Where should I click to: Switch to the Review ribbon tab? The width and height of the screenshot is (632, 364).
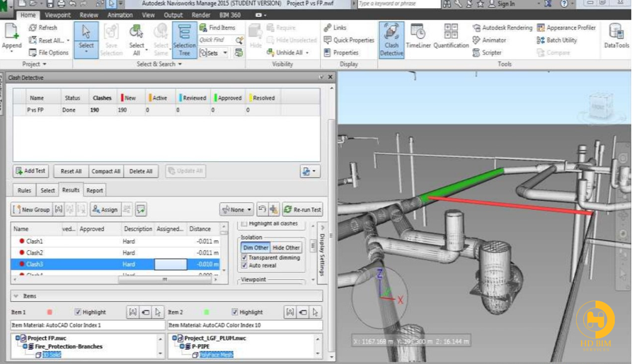pos(88,15)
